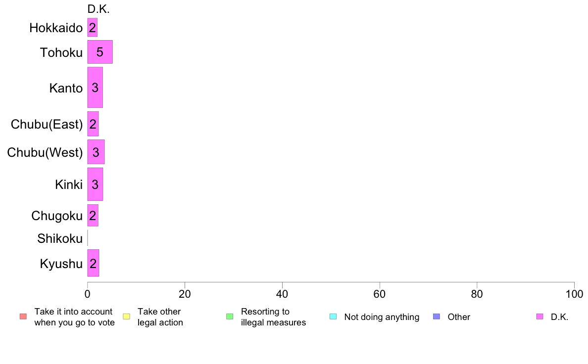Click the green 'Resorting to illegal measures' swatch
588x364 pixels.
pyautogui.click(x=230, y=317)
